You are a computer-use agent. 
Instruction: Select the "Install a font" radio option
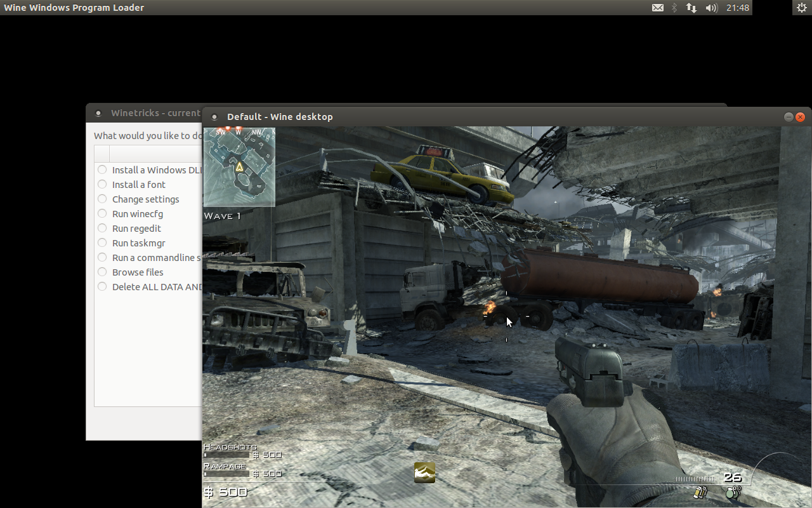point(102,184)
